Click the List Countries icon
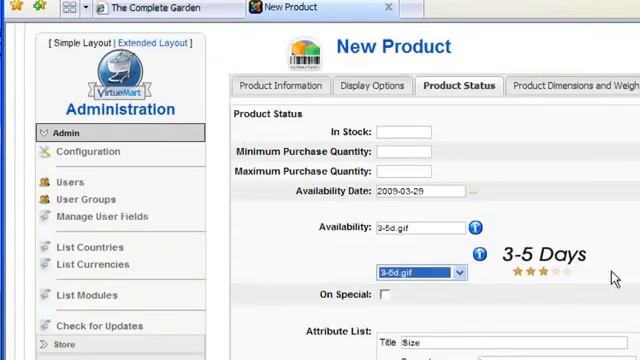The width and height of the screenshot is (640, 360). (45, 247)
